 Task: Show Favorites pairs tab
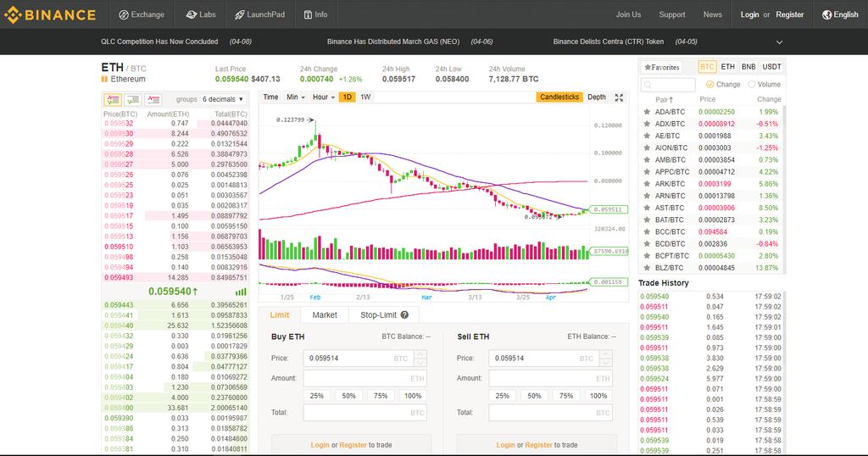click(x=661, y=67)
